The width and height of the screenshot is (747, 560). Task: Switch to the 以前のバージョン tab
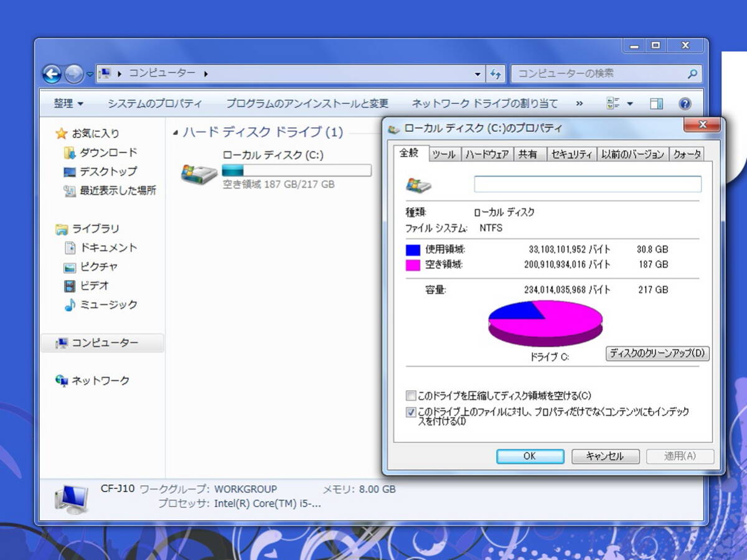[632, 154]
